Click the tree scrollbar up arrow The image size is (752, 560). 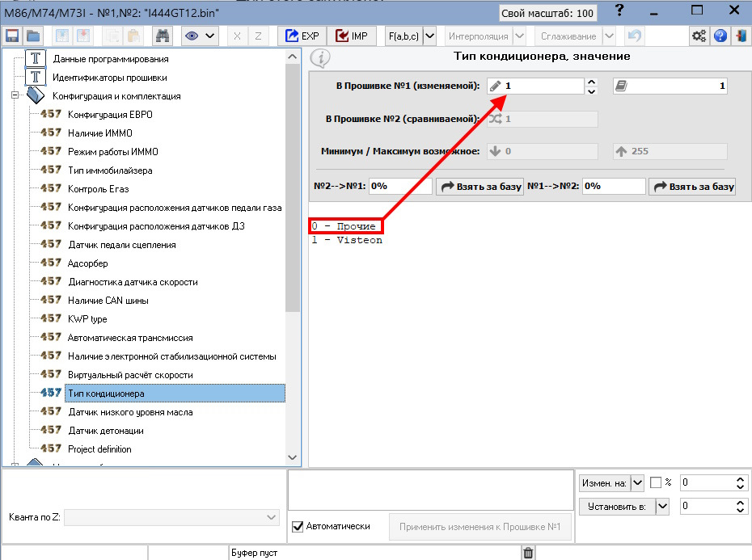tap(292, 57)
